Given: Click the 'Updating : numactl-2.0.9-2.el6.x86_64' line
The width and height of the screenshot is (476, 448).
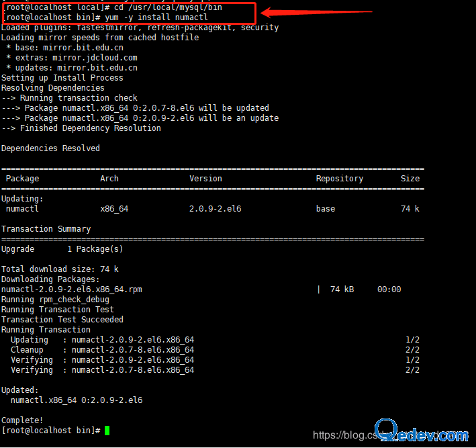Looking at the screenshot, I should [x=102, y=340].
